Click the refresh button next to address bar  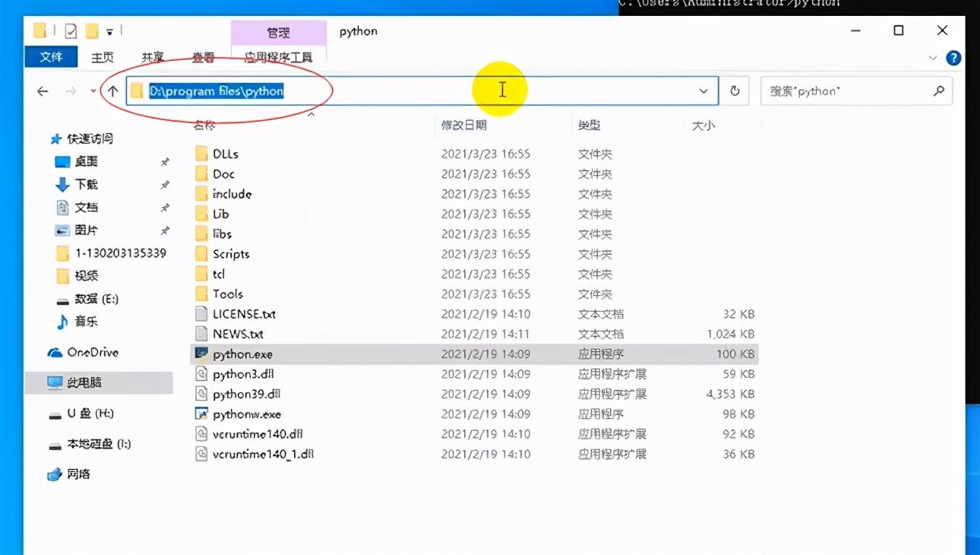coord(735,90)
